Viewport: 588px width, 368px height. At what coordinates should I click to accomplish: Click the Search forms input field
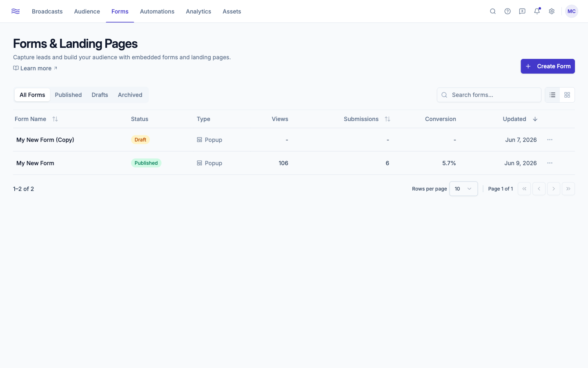point(489,95)
